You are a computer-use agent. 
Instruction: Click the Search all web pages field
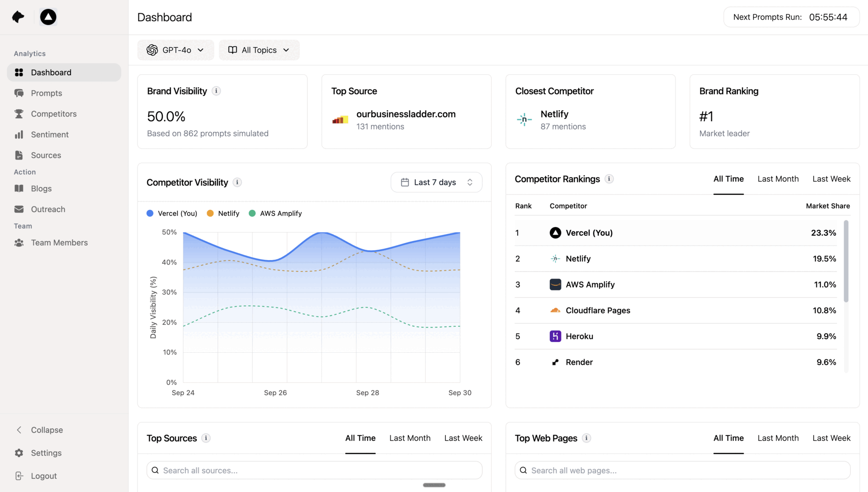click(682, 470)
